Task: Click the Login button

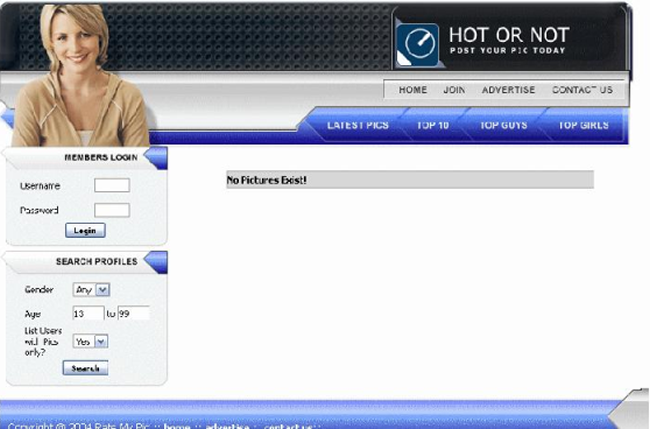Action: (x=85, y=230)
